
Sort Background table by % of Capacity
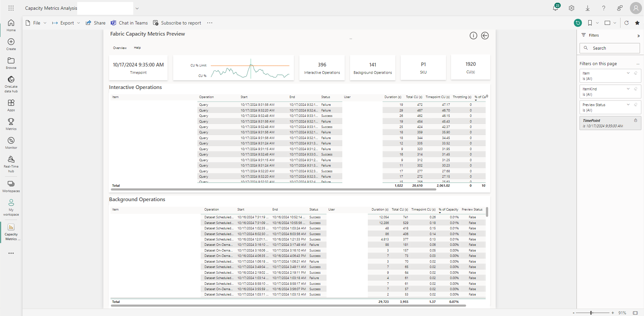pos(448,210)
